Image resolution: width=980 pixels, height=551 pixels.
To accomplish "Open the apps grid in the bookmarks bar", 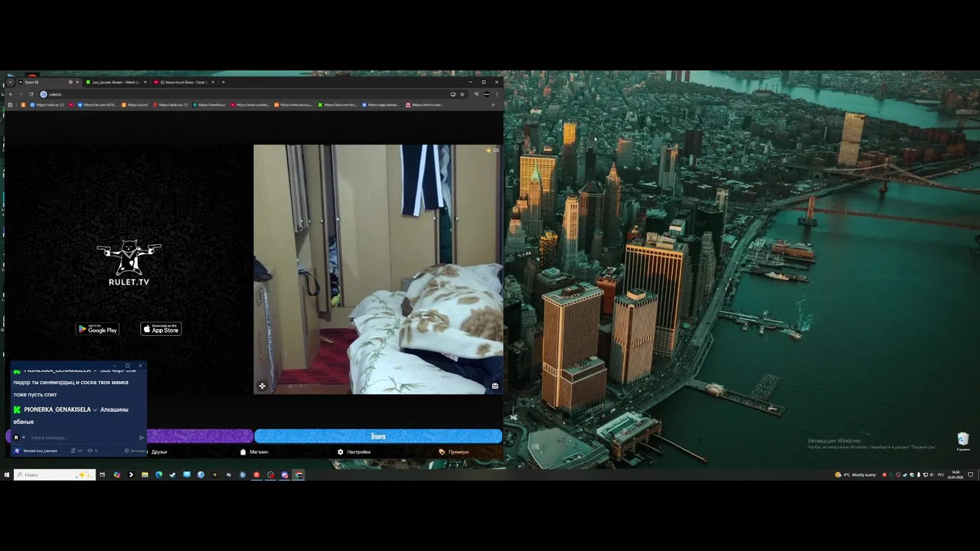I will [x=10, y=105].
